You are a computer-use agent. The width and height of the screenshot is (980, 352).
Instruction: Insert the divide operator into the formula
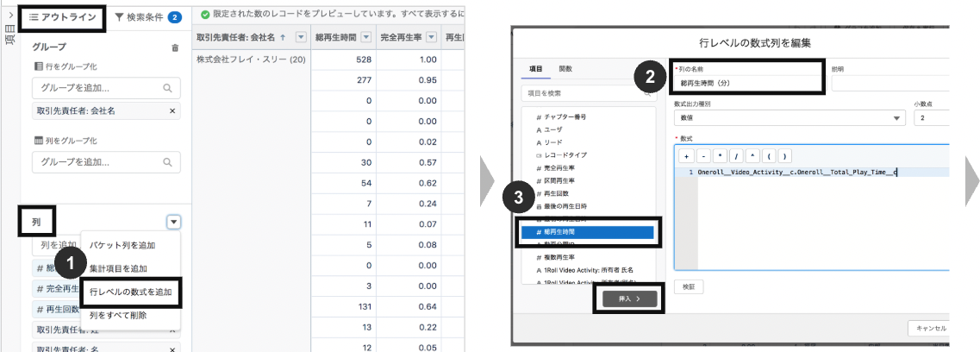(735, 155)
